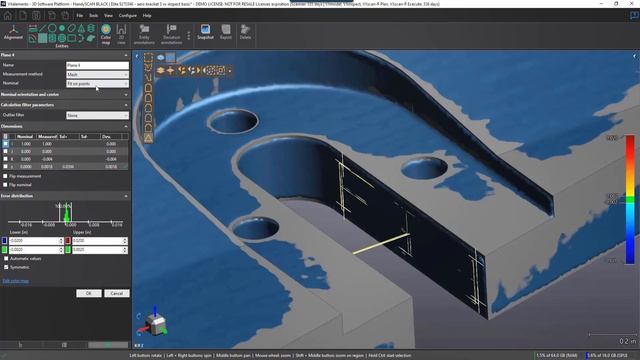
Task: Check the Dimensions table header checkbox
Action: click(5, 136)
